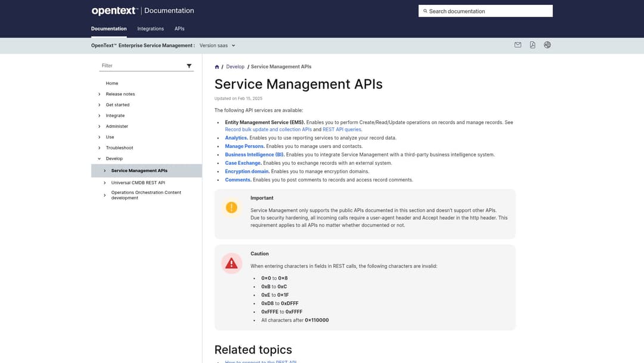Open Operations Orchestration Content development item
Viewport: 644px width, 363px height.
(x=146, y=195)
